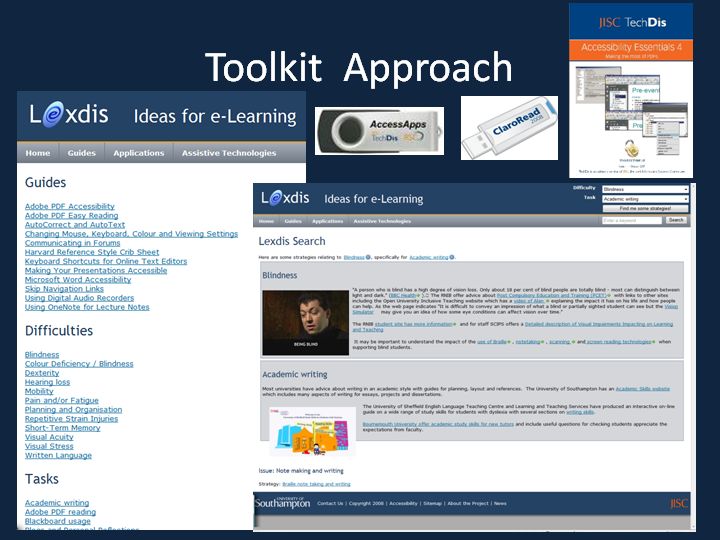Viewport: 720px width, 540px height.
Task: Click the academic study skills illustration
Action: click(311, 430)
